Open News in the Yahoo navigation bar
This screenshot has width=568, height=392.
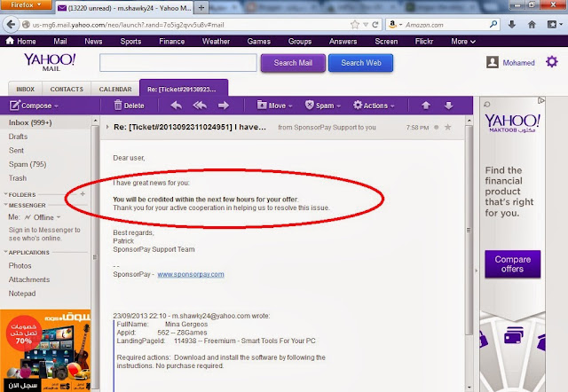point(93,42)
